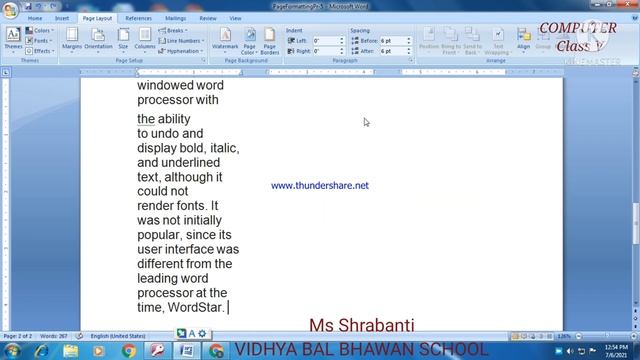This screenshot has width=640, height=360.
Task: Click the vertical scrollbar thumb
Action: tap(636, 223)
